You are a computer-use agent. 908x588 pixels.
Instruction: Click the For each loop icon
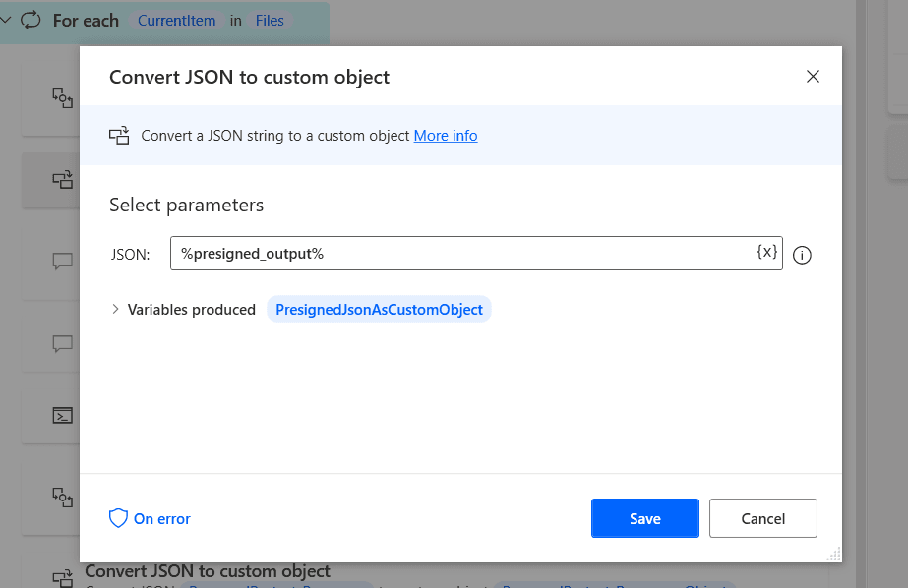pos(31,20)
